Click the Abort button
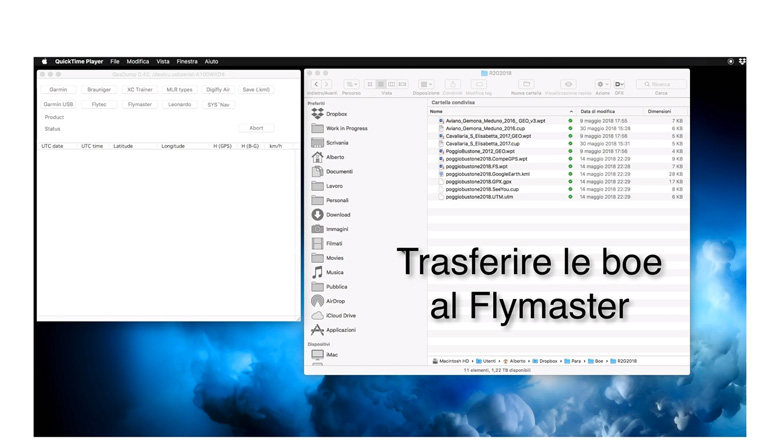Screen dimensions: 780x440 (256, 128)
